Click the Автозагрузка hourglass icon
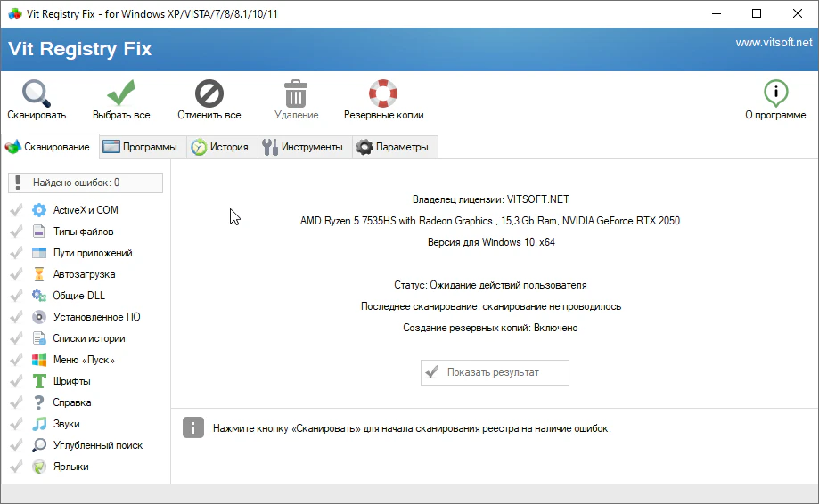819x504 pixels. [38, 274]
